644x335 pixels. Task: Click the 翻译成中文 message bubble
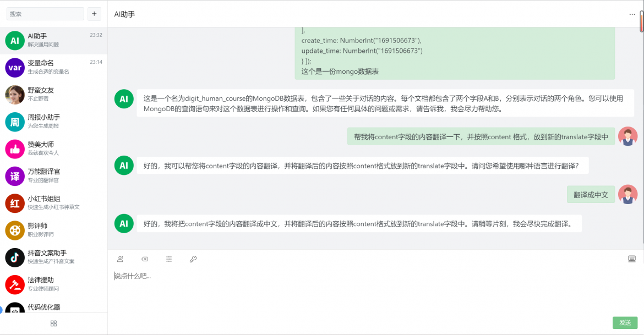coord(591,195)
